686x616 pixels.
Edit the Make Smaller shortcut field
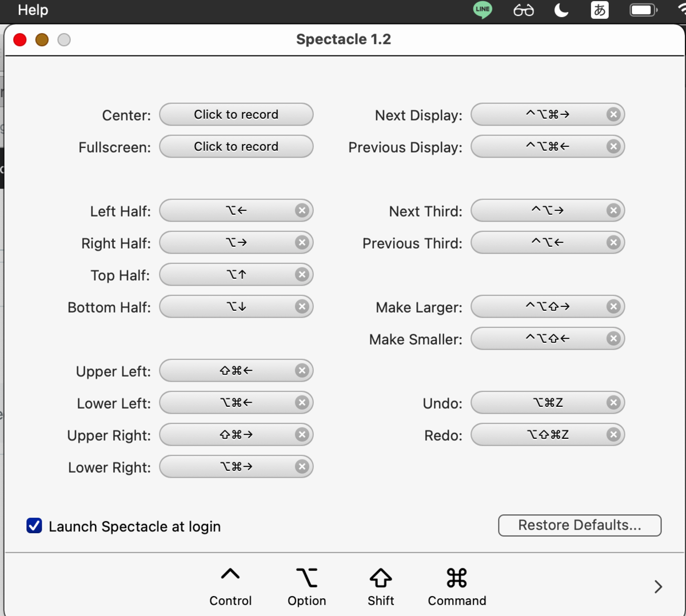click(548, 338)
